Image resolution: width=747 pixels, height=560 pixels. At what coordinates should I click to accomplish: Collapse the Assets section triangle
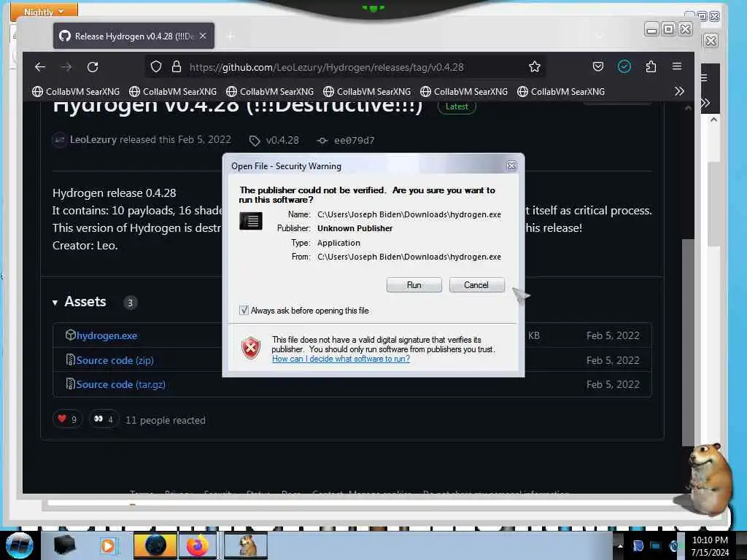(55, 303)
